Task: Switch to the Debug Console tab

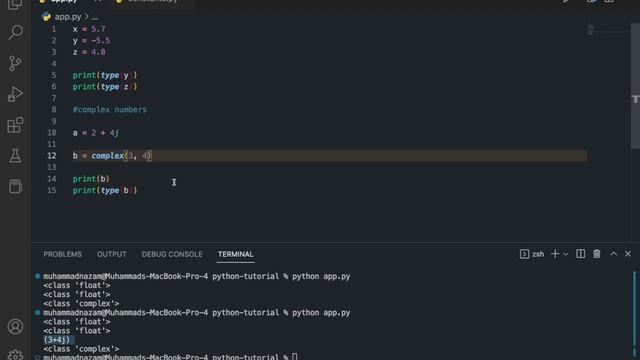Action: [x=172, y=254]
